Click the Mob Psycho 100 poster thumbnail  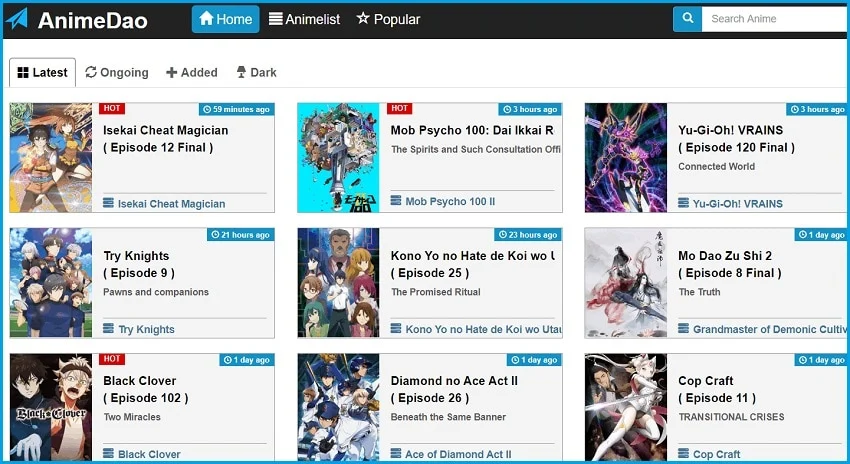338,158
